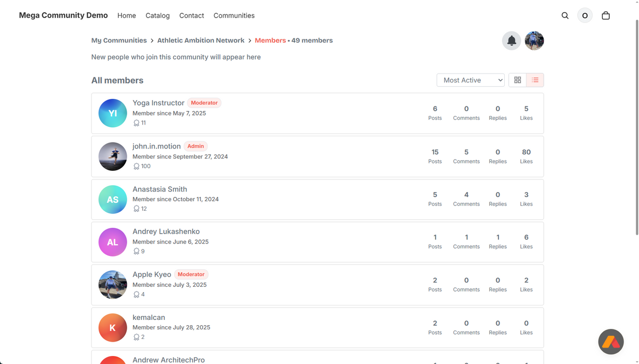Viewport: 639px width, 364px height.
Task: Click Member since July 28, 2025 text
Action: point(171,327)
